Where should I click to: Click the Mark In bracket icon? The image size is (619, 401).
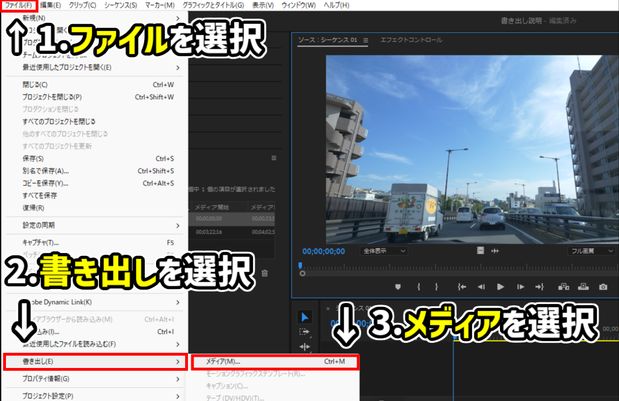click(418, 287)
